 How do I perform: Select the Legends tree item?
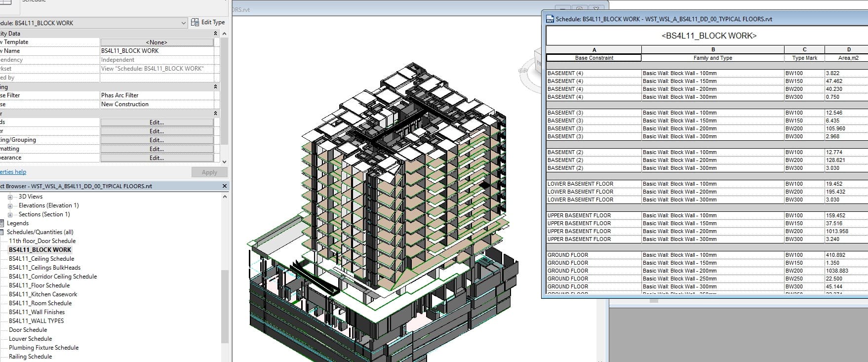tap(18, 223)
